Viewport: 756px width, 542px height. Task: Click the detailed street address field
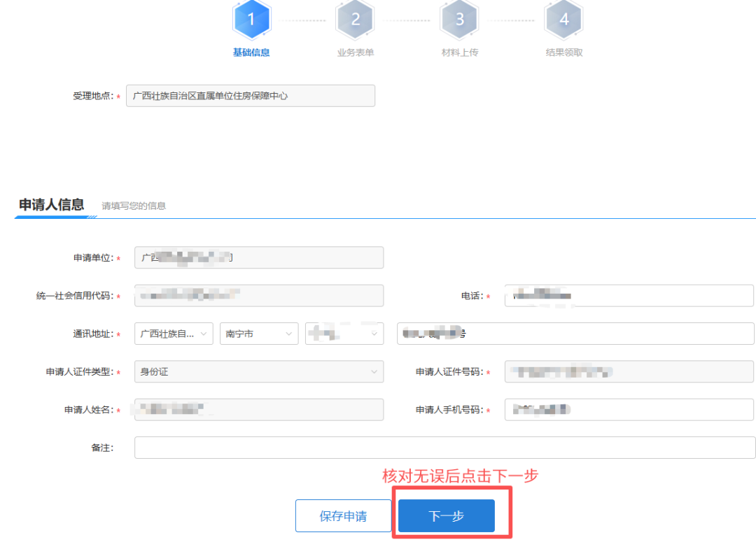coord(575,334)
